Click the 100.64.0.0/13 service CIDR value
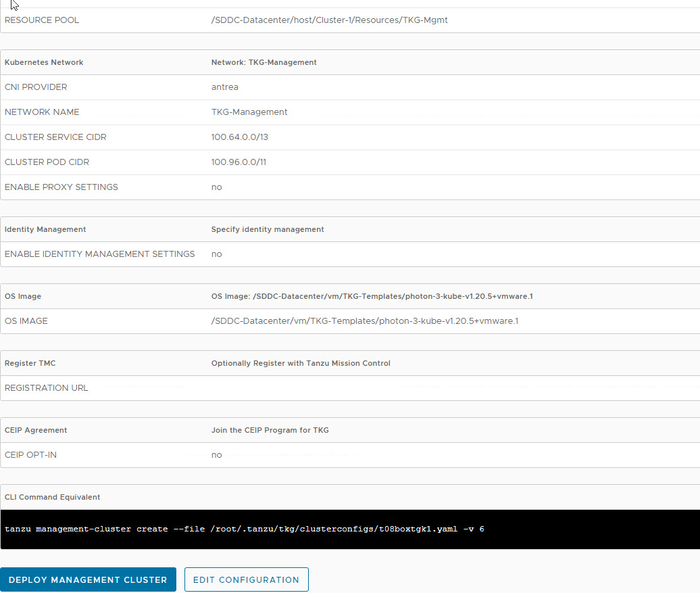 pos(240,137)
